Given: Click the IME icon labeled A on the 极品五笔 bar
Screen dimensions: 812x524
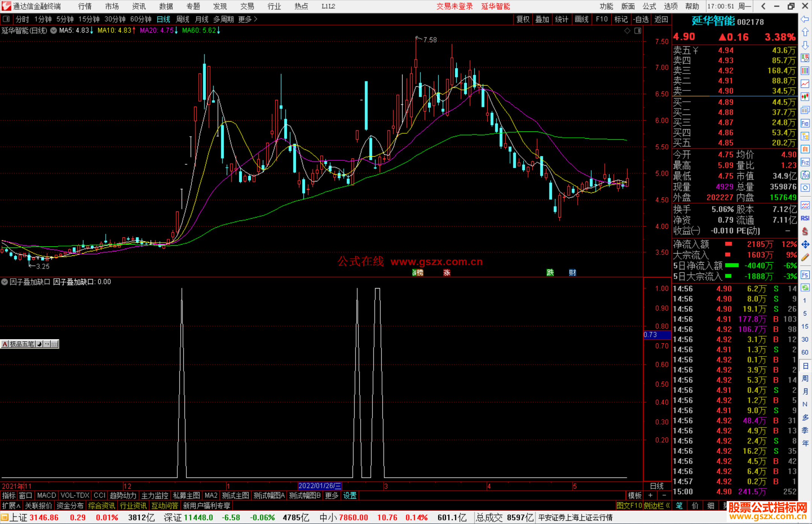Looking at the screenshot, I should coord(5,344).
